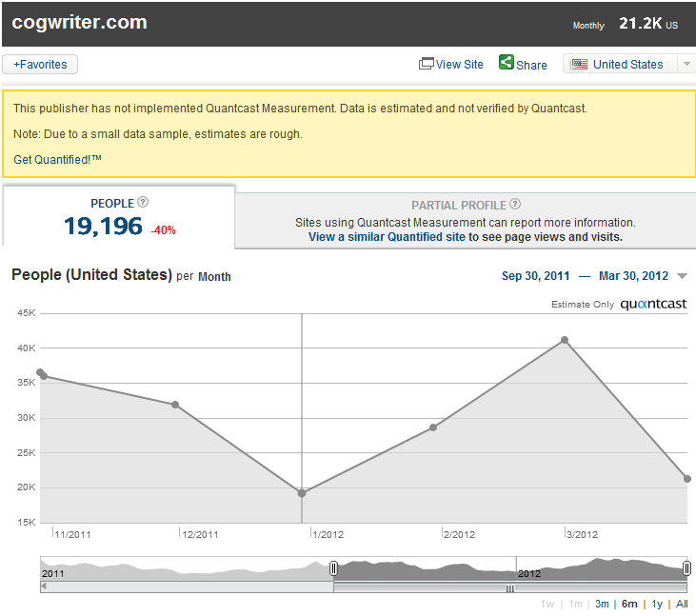The image size is (696, 616).
Task: Expand the date range dropdown arrow
Action: tap(683, 276)
